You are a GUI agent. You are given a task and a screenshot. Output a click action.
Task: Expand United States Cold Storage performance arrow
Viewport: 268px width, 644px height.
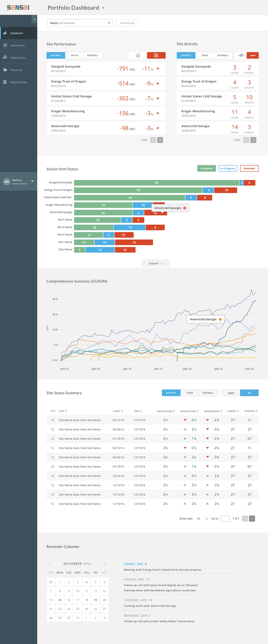pyautogui.click(x=158, y=99)
